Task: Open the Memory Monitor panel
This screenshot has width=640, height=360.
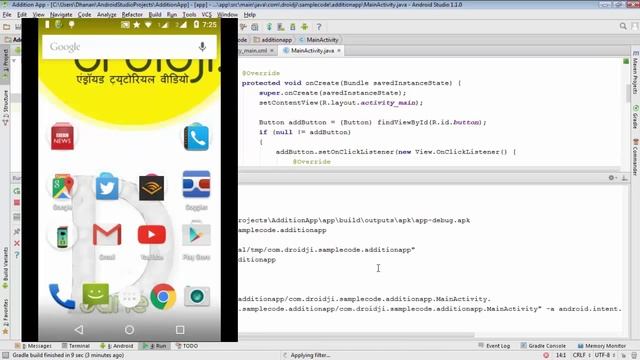Action: tap(601, 346)
